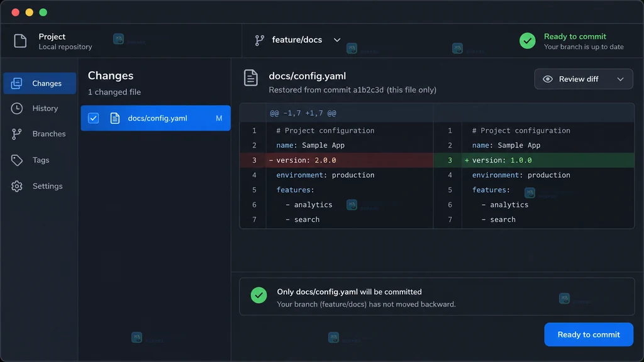Click right pane 'features:' line
Screen dimensions: 644x362
(491, 190)
